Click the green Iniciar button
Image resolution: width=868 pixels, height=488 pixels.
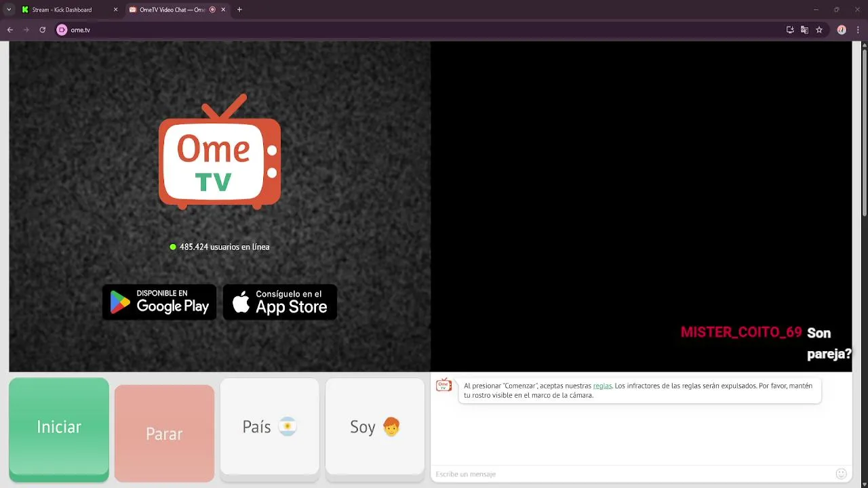[59, 429]
